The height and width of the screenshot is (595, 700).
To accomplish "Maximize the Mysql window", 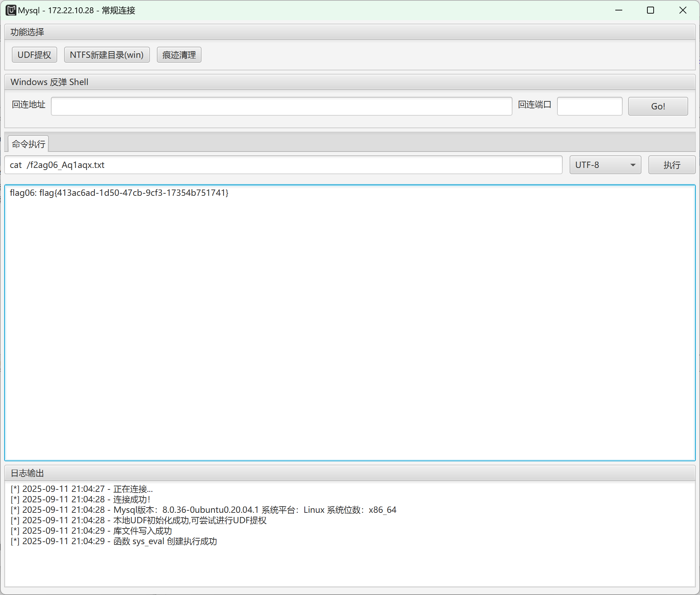I will click(650, 10).
